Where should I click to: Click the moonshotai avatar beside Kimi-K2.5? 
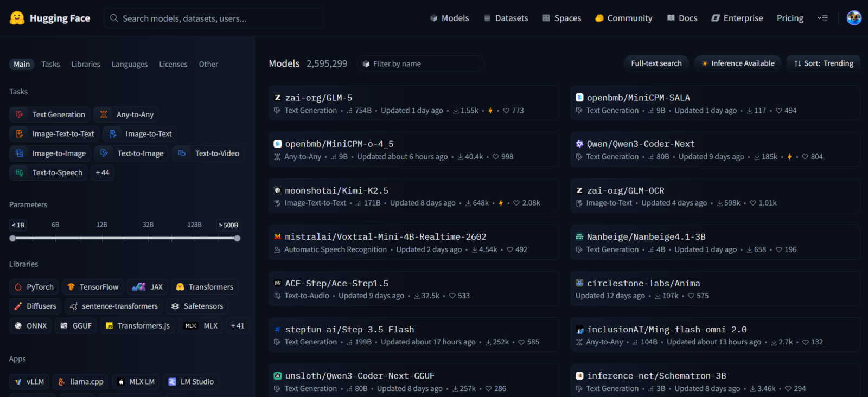click(x=278, y=190)
